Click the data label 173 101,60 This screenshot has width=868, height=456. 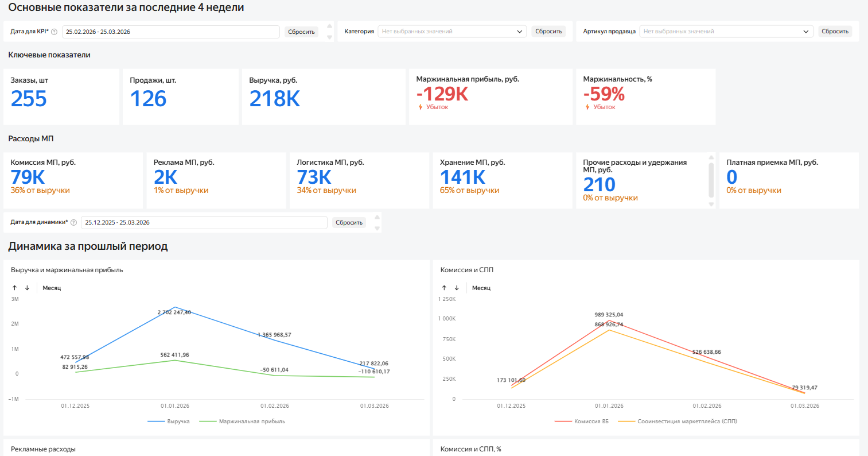[x=511, y=380]
